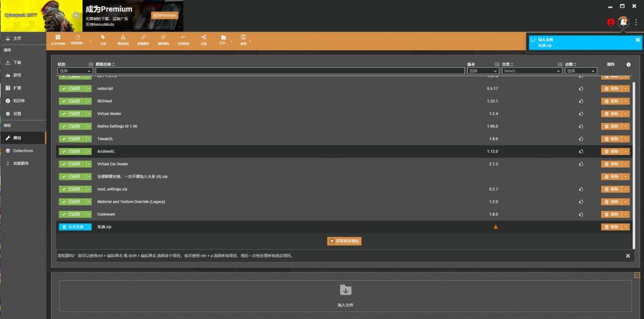This screenshot has height=319, width=644.
Task: Click the small orange collapse icon above drop zone
Action: [x=637, y=274]
